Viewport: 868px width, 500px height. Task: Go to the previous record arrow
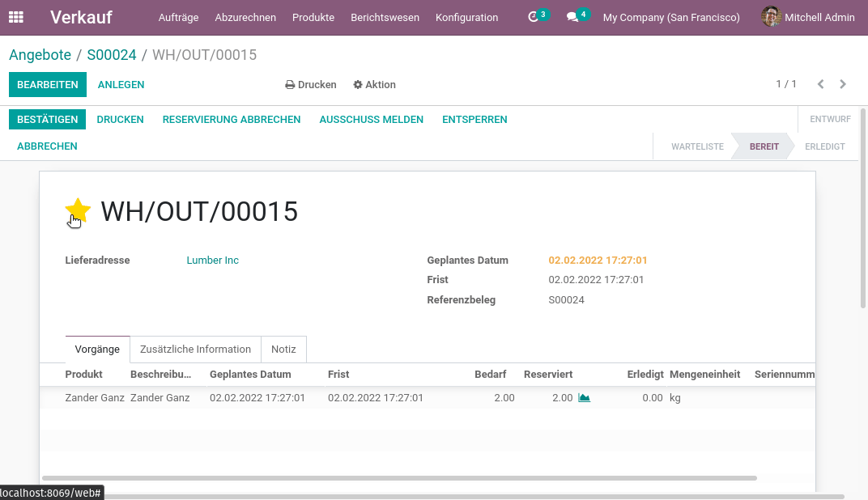[x=821, y=84]
